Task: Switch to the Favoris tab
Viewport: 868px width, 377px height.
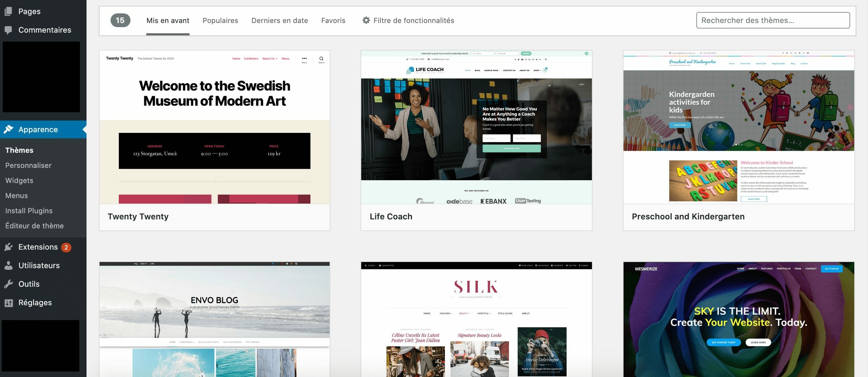Action: pyautogui.click(x=333, y=21)
